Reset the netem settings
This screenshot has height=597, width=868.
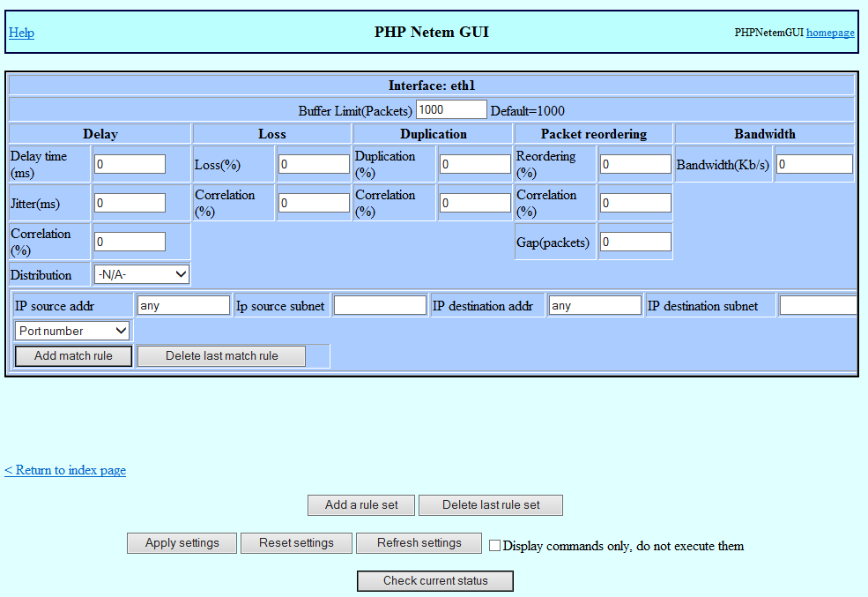[295, 543]
